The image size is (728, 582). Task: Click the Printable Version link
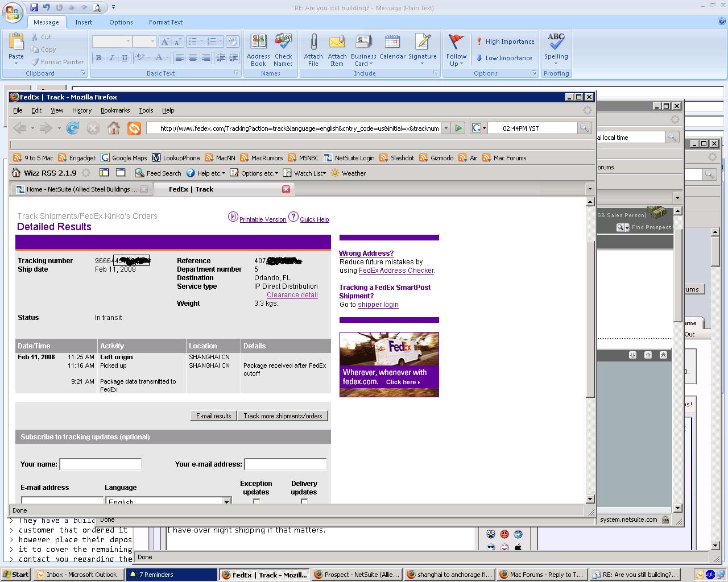pyautogui.click(x=263, y=219)
